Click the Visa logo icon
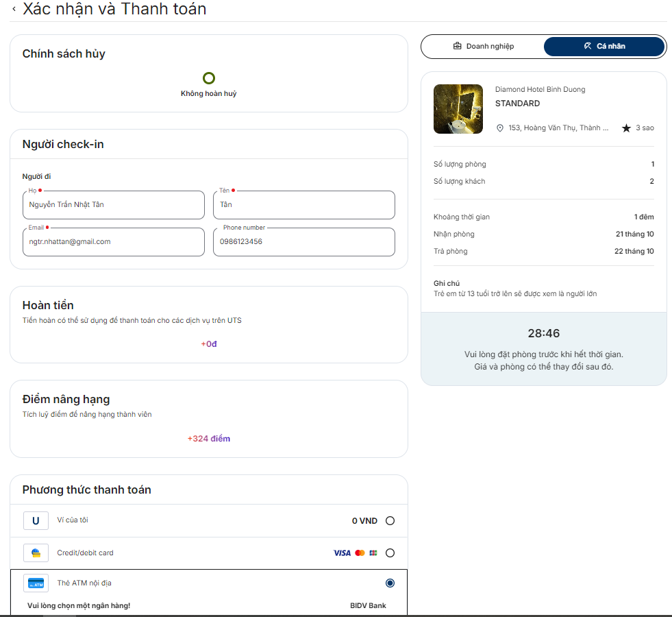Viewport: 672px width, 617px height. [342, 553]
